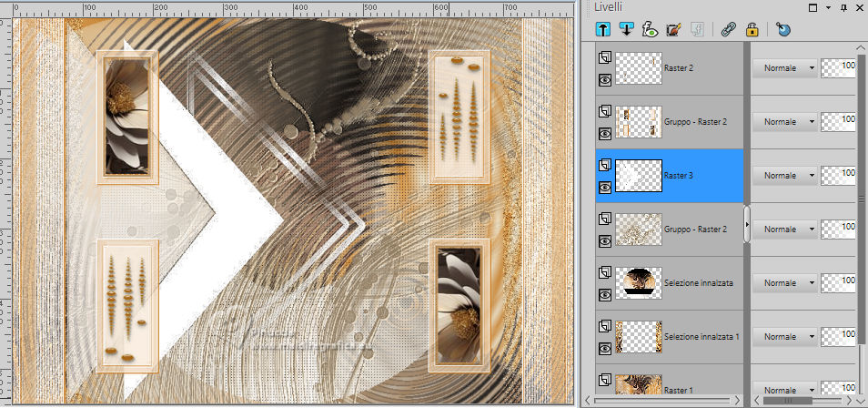
Task: Select the "Selezione innalzata 1" layer name
Action: [x=701, y=337]
